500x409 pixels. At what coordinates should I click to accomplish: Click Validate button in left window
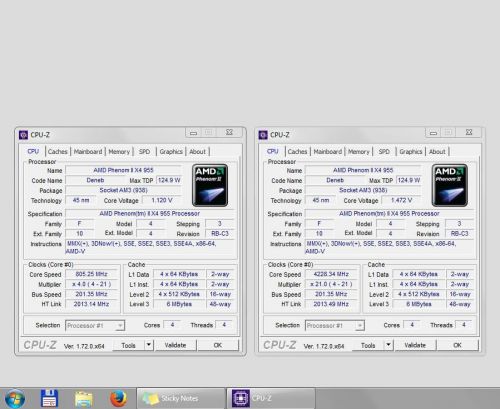pos(175,345)
